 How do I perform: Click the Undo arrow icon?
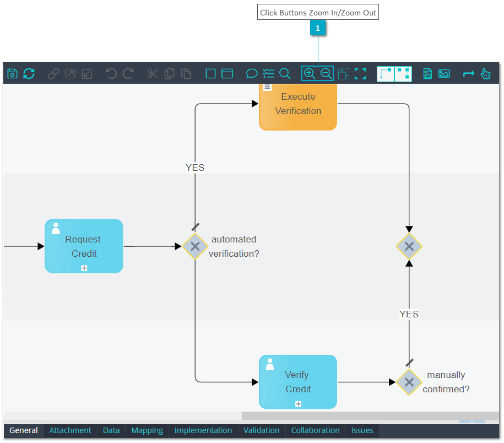pyautogui.click(x=111, y=74)
